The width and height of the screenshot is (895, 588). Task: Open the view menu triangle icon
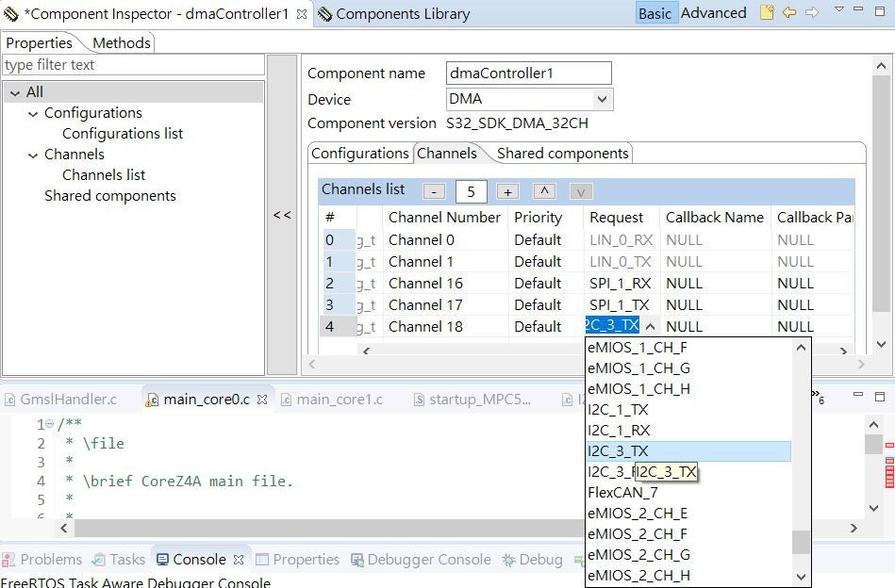click(x=839, y=9)
